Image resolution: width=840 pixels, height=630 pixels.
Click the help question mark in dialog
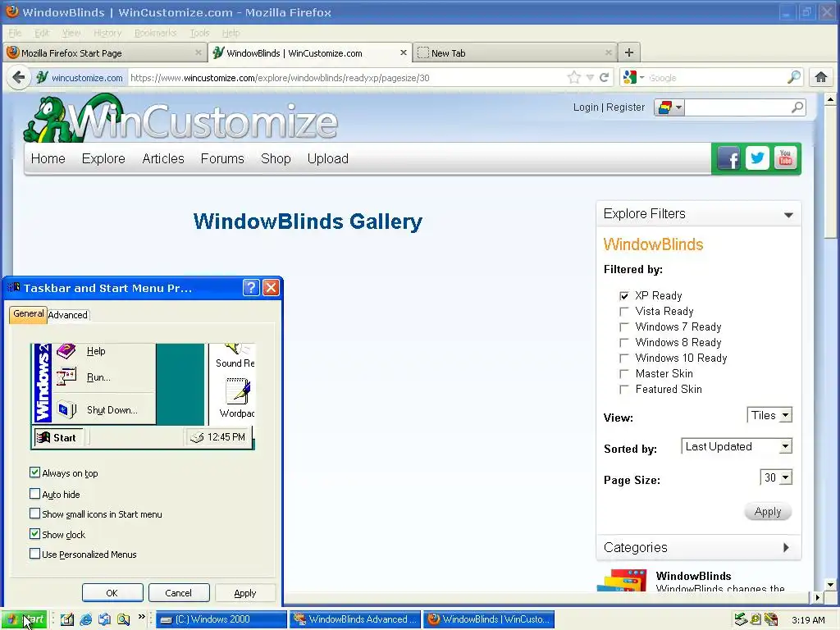251,288
